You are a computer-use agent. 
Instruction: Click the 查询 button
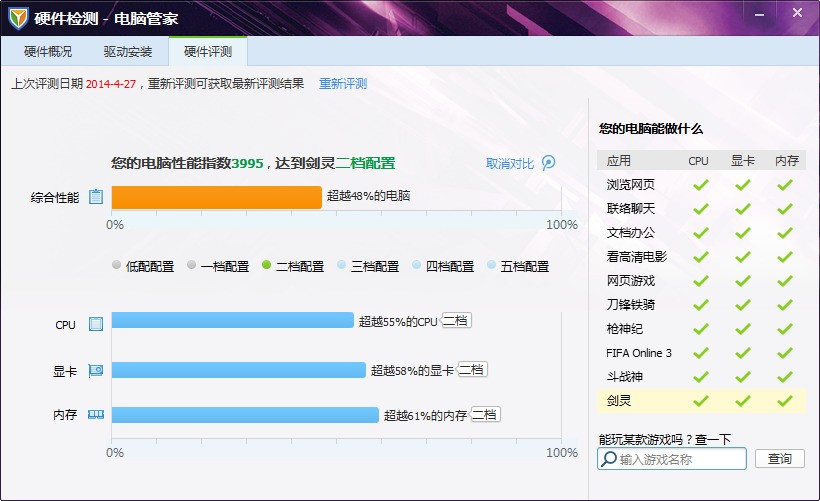(780, 459)
